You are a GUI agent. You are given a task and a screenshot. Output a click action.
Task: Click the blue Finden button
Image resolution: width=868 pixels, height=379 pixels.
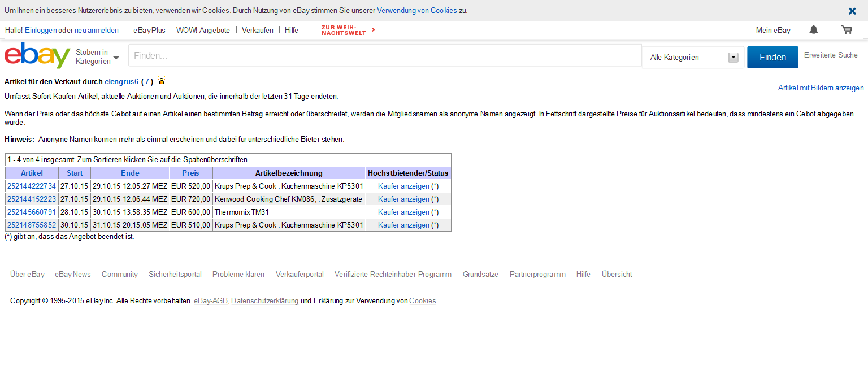coord(772,57)
